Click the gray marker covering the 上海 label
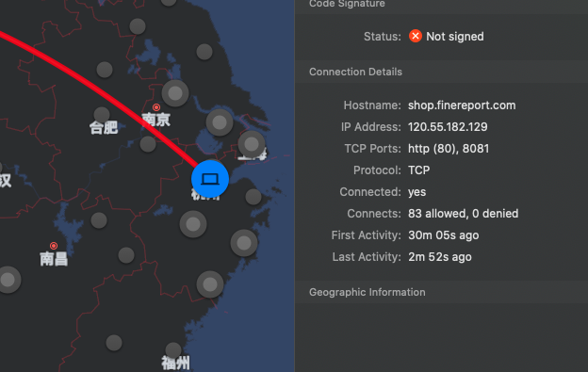This screenshot has height=372, width=588. pyautogui.click(x=252, y=144)
